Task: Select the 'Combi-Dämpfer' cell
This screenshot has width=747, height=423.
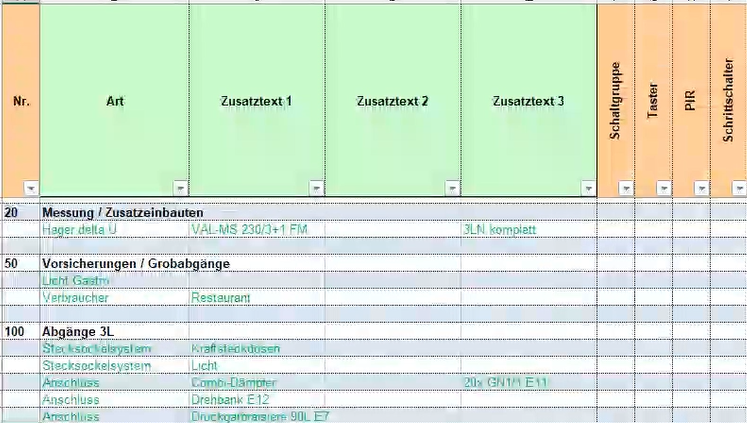Action: pos(233,383)
